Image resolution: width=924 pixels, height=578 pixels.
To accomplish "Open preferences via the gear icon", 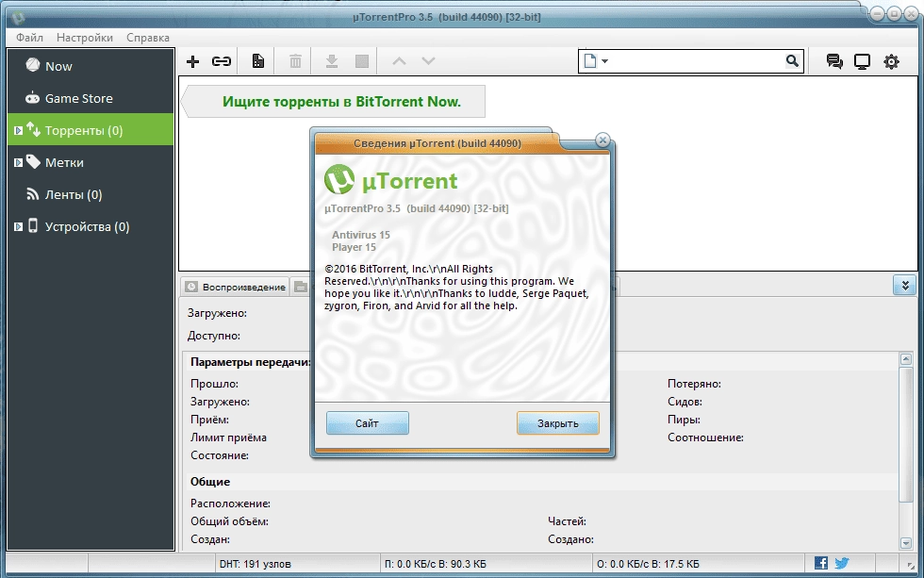I will point(891,60).
